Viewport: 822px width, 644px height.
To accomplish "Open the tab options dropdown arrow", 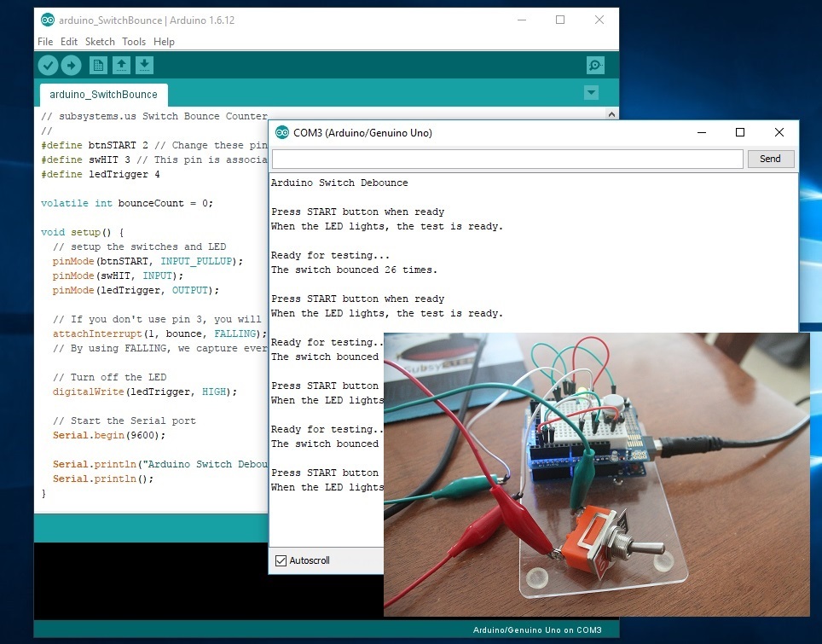I will [x=591, y=93].
